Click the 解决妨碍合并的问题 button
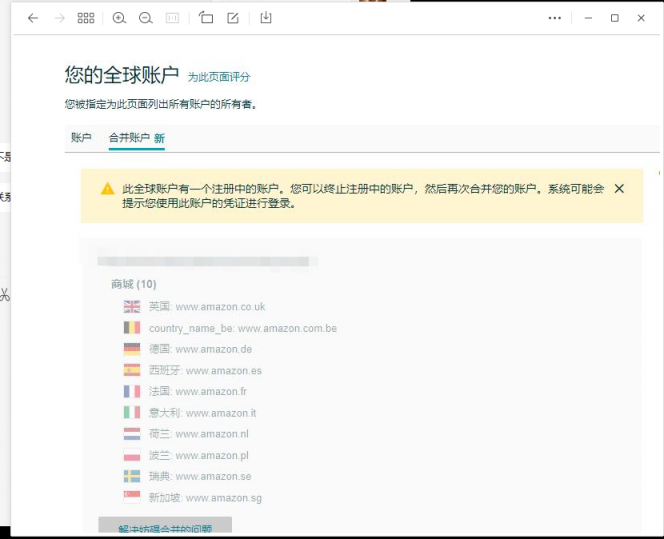Viewport: 664px width, 539px height. point(165,527)
